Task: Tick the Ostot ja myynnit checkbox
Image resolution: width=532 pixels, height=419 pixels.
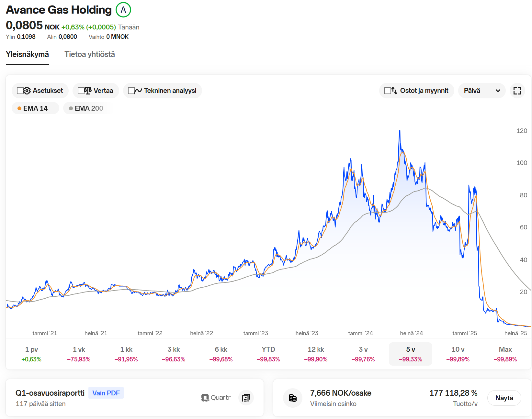Action: coord(387,91)
